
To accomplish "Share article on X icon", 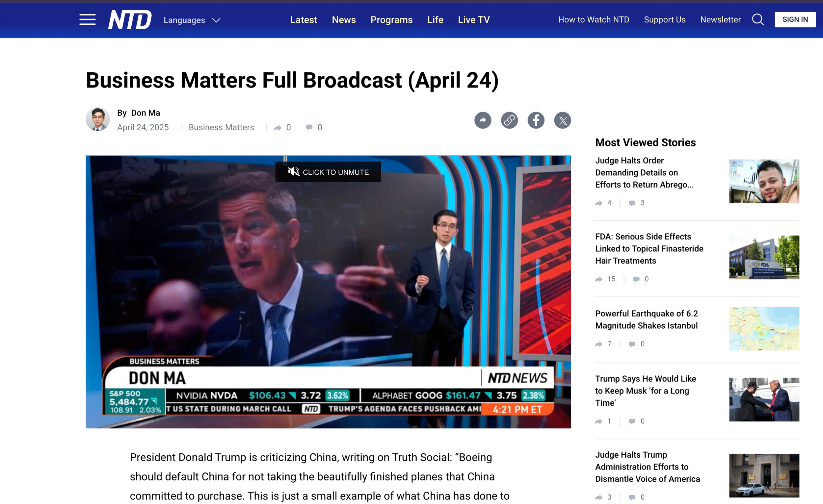I will pos(563,120).
